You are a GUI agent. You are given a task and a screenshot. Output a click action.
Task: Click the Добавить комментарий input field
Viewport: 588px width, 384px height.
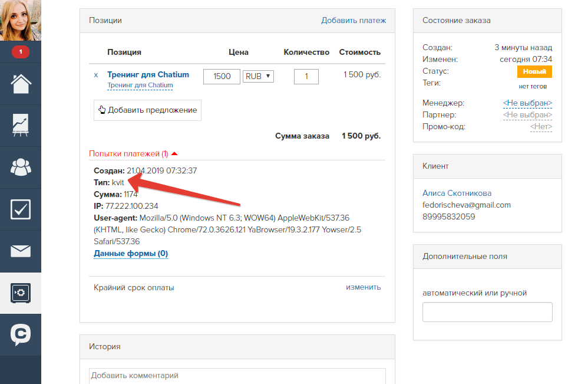coord(237,376)
